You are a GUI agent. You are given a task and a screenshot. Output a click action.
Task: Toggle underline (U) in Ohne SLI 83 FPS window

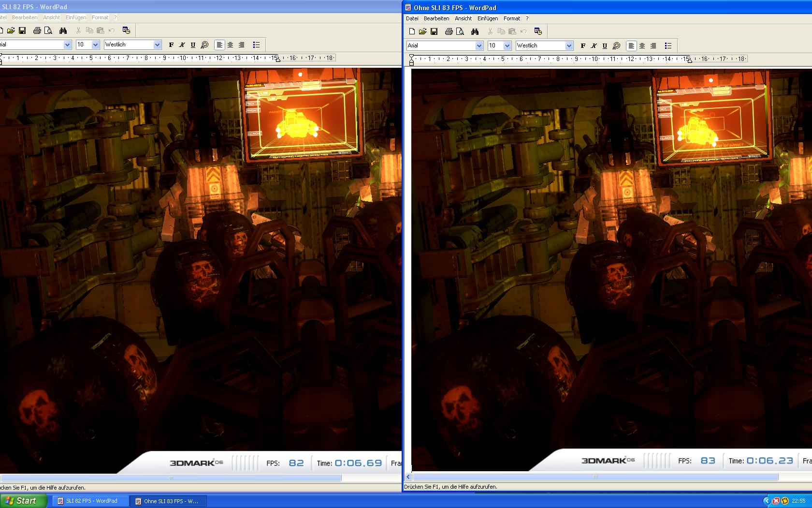605,45
